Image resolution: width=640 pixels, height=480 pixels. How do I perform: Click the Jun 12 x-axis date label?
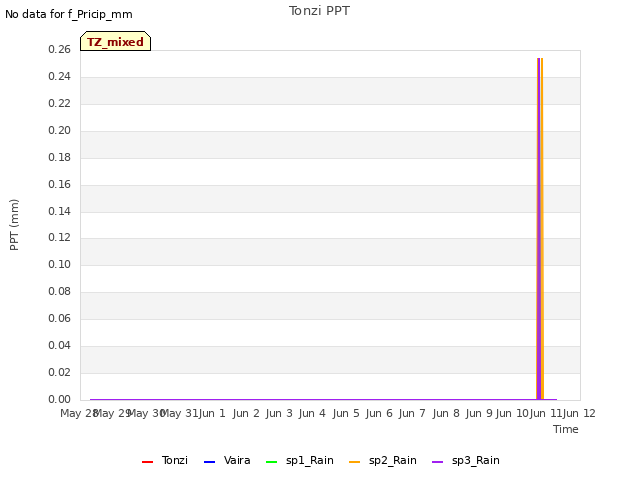tap(580, 413)
